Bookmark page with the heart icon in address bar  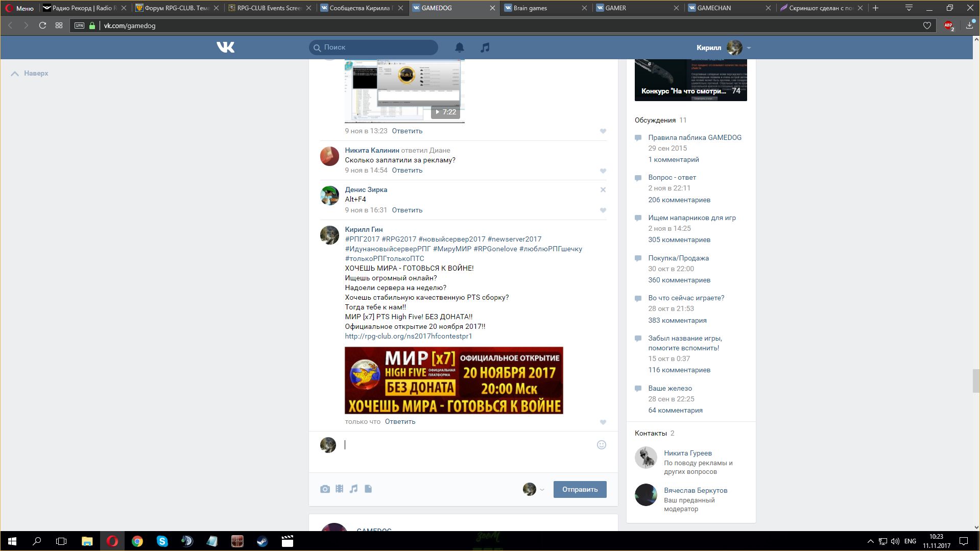point(927,26)
